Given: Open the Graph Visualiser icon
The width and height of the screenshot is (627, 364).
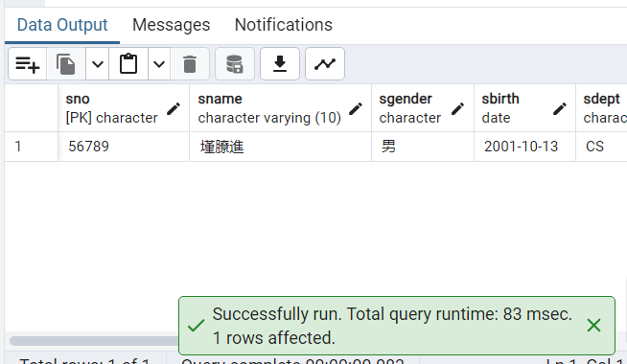Looking at the screenshot, I should pos(325,64).
